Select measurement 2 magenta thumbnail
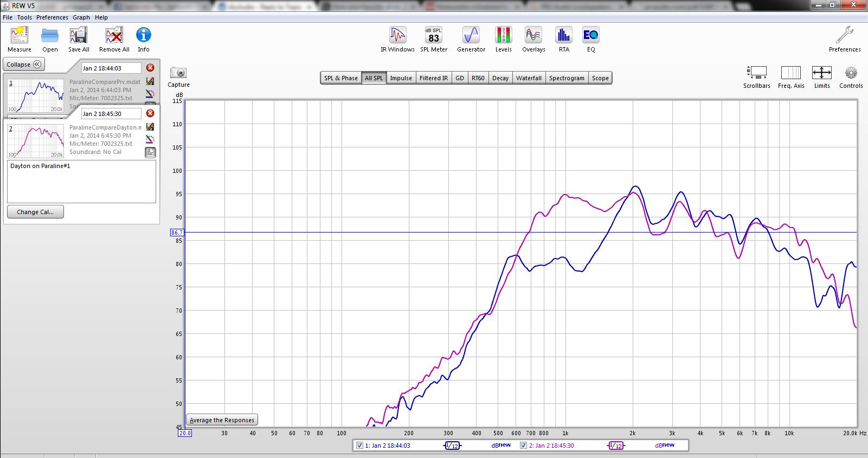The height and width of the screenshot is (458, 868). point(35,141)
